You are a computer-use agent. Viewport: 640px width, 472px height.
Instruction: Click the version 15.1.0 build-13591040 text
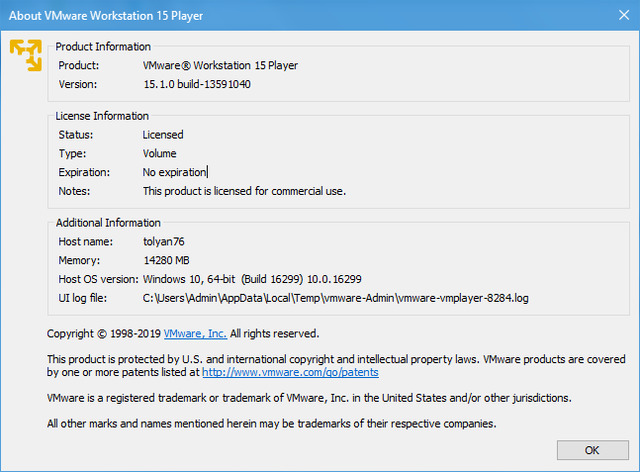(x=196, y=85)
